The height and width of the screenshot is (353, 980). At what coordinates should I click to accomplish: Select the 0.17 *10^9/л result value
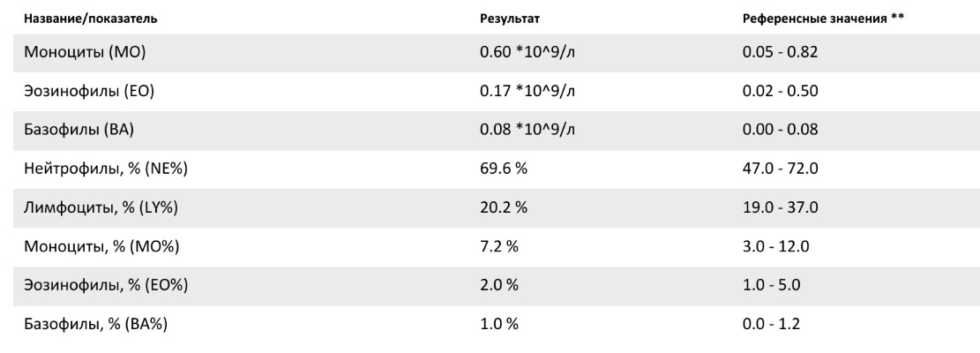coord(527,91)
